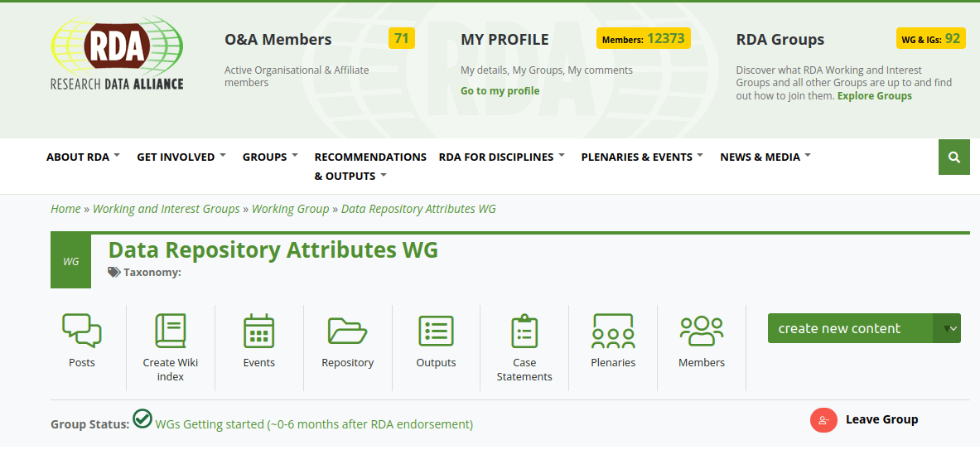Open the Events calendar icon
Image resolution: width=980 pixels, height=450 pixels.
click(258, 331)
